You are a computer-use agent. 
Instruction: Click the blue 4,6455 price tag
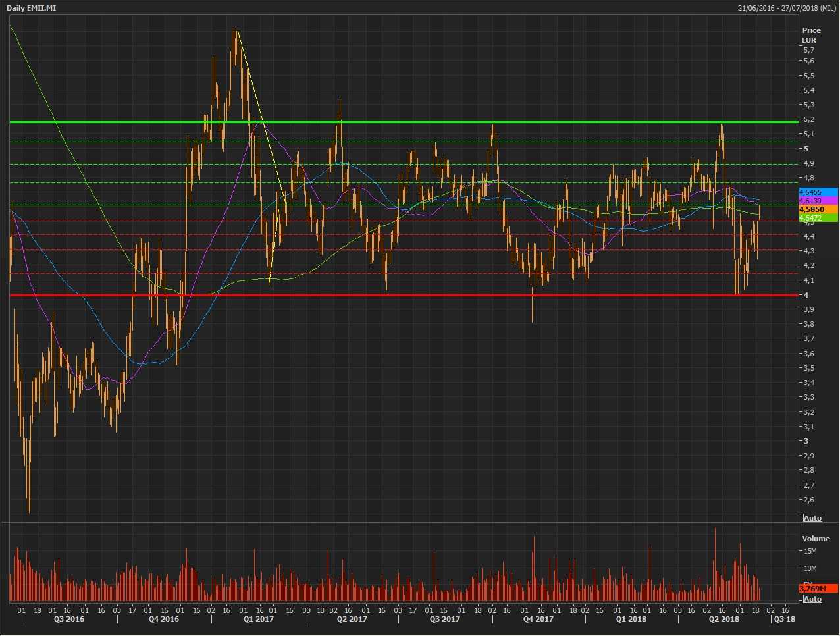point(817,192)
